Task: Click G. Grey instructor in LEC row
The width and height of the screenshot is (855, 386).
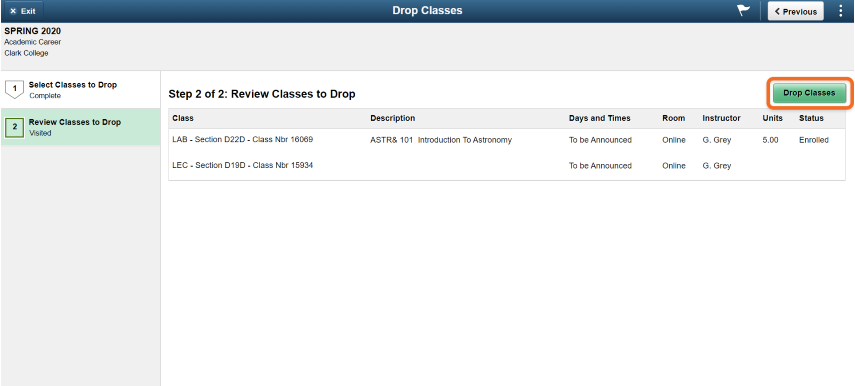Action: coord(716,166)
